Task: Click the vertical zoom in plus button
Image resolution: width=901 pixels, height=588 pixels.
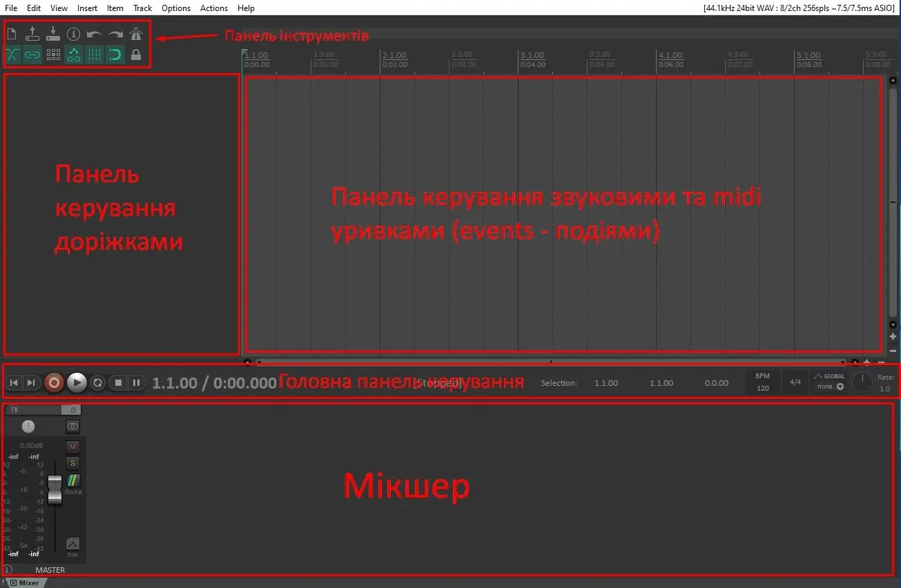Action: tap(893, 337)
